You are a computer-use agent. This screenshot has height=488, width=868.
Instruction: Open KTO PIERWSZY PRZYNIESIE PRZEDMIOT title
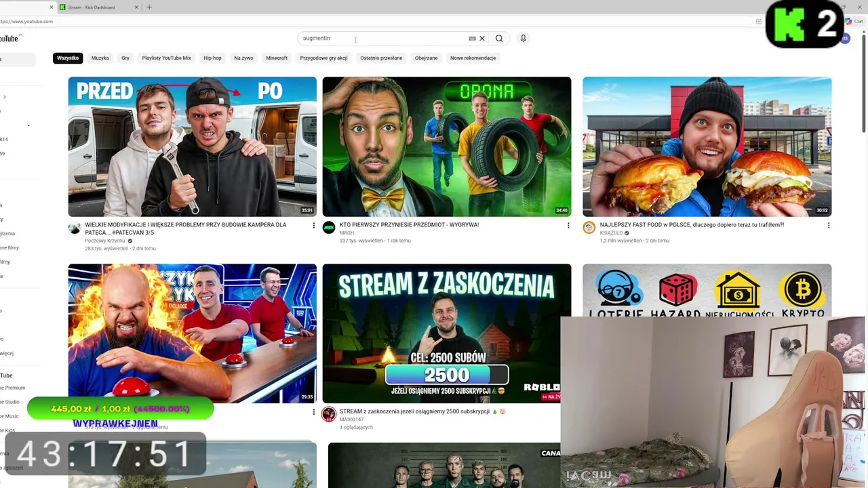(409, 225)
